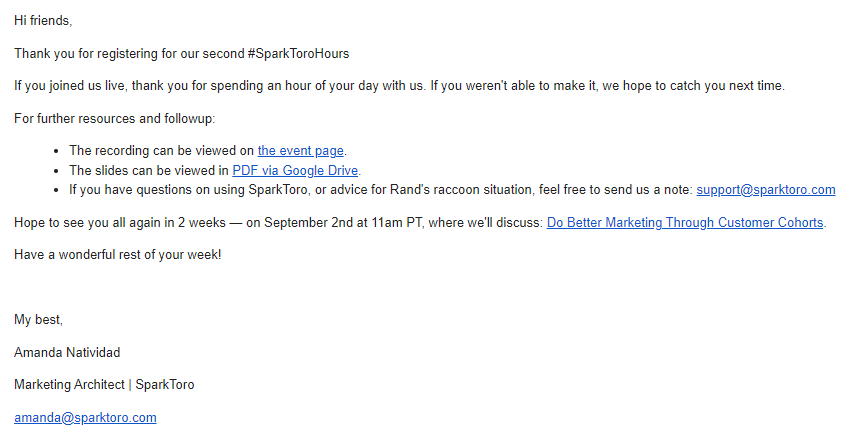Click the amanda@sparktoro.com email address
The image size is (852, 441).
pyautogui.click(x=85, y=418)
